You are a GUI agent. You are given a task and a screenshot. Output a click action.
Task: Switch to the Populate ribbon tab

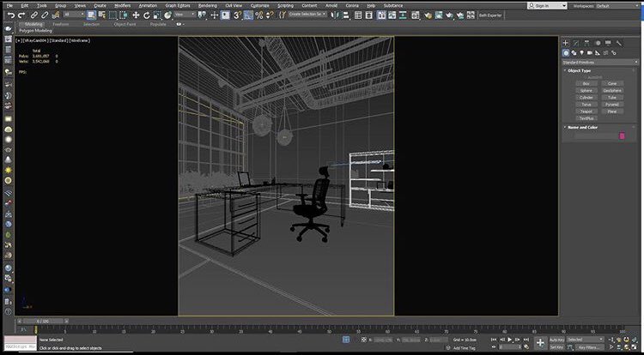[158, 24]
